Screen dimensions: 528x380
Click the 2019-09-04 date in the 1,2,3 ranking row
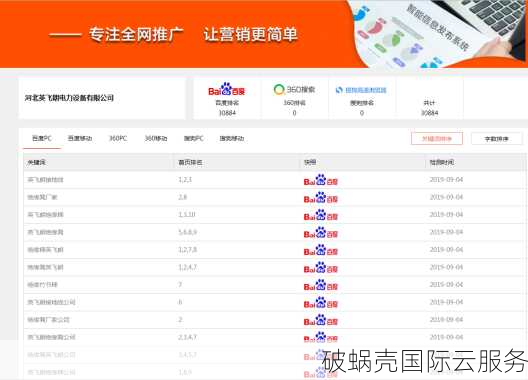pos(447,180)
